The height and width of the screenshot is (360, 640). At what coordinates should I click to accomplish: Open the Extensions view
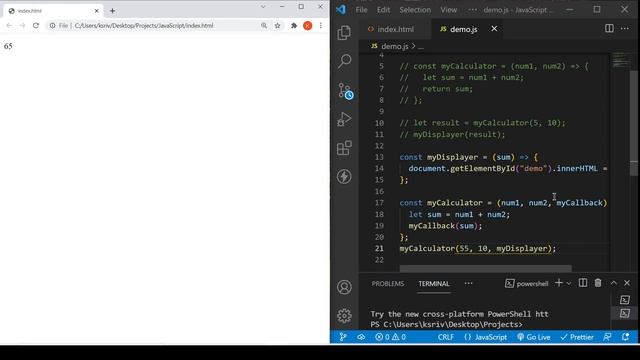click(344, 148)
